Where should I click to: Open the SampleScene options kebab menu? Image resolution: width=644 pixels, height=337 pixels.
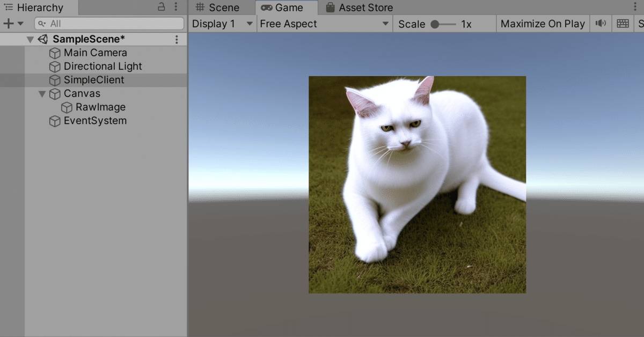(177, 39)
